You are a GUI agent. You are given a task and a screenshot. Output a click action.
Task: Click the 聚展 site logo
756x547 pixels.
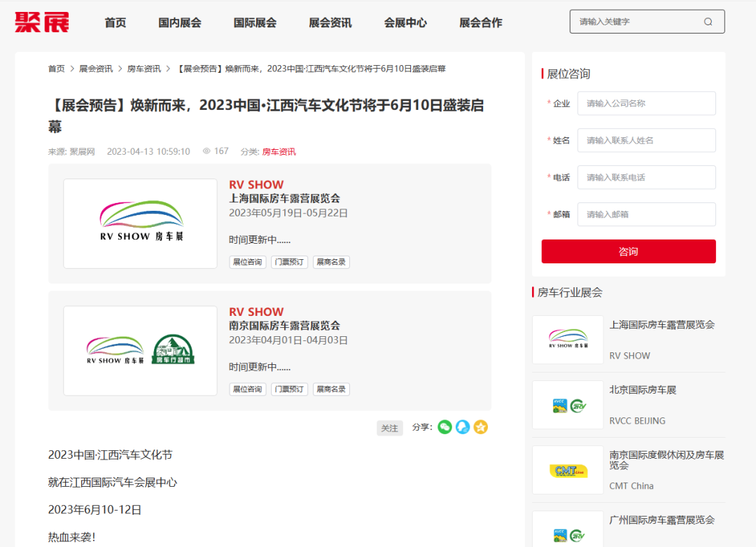(42, 22)
